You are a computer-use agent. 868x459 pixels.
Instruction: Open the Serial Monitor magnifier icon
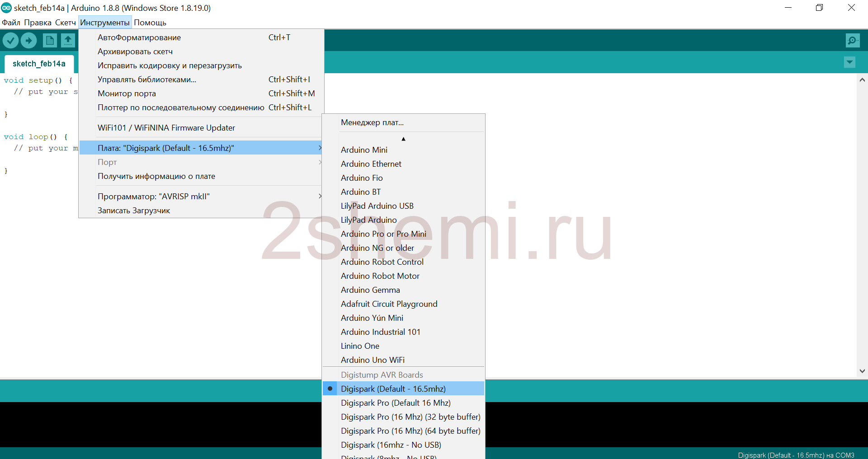pyautogui.click(x=853, y=41)
